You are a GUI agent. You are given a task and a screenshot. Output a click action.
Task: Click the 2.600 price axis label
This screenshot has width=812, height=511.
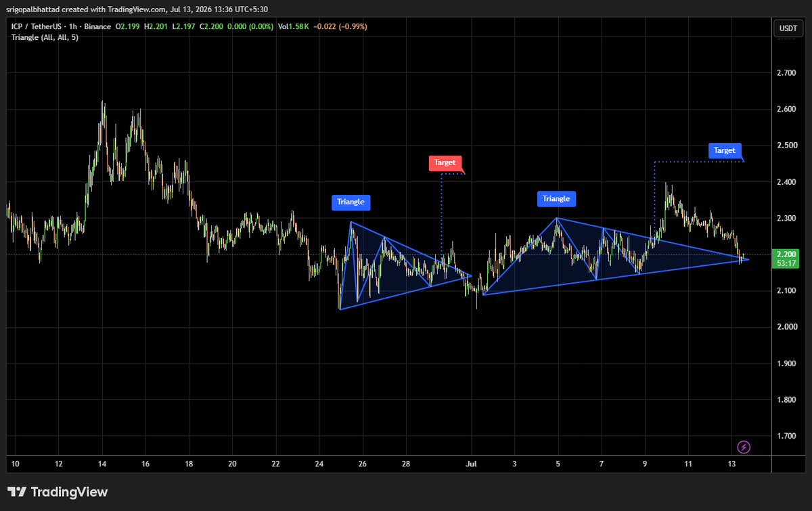pyautogui.click(x=786, y=109)
